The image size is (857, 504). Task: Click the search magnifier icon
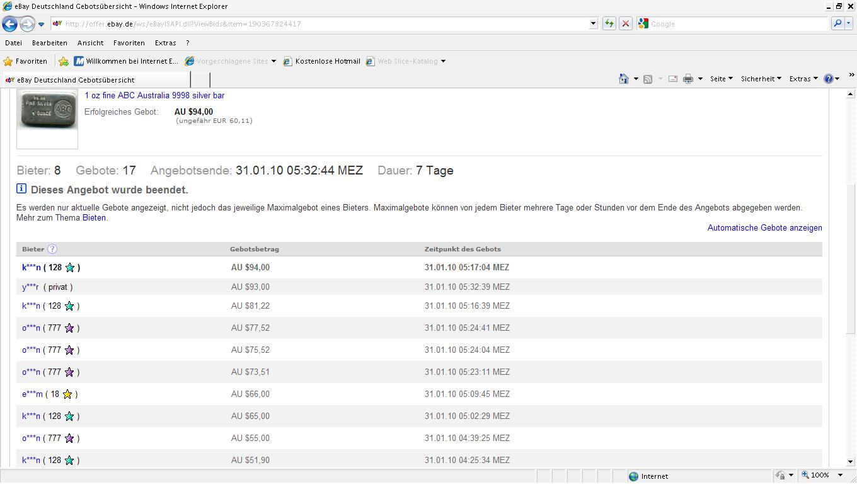click(837, 24)
